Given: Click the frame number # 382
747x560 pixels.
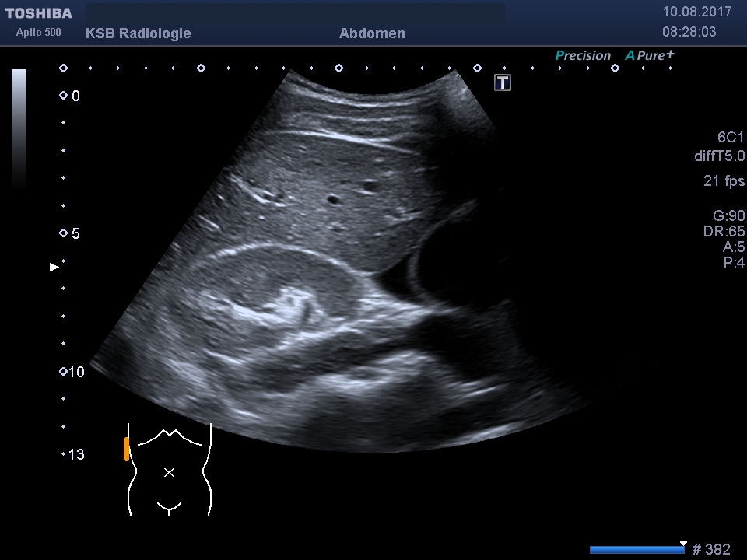Looking at the screenshot, I should click(710, 550).
